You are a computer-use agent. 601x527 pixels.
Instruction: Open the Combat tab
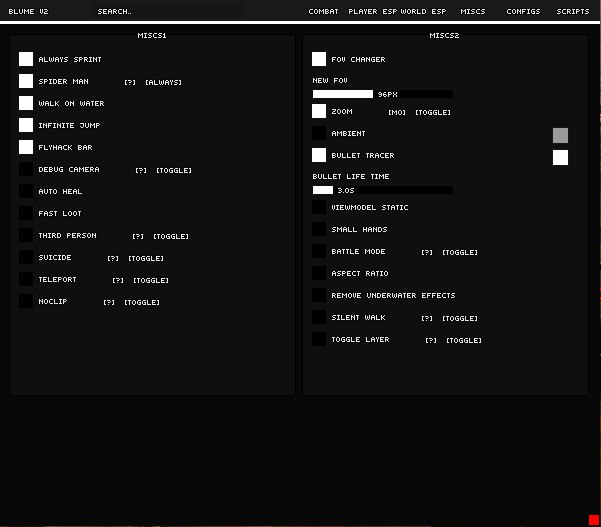pos(323,12)
